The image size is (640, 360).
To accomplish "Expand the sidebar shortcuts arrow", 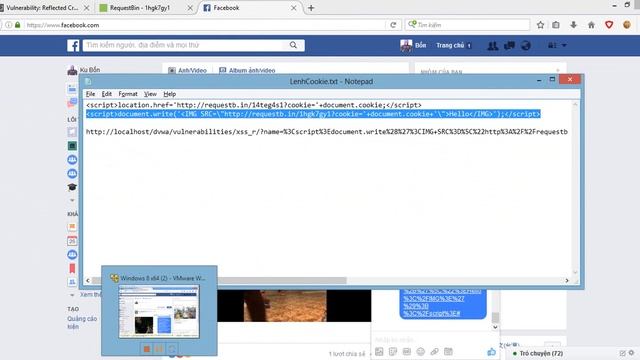I will point(72,200).
